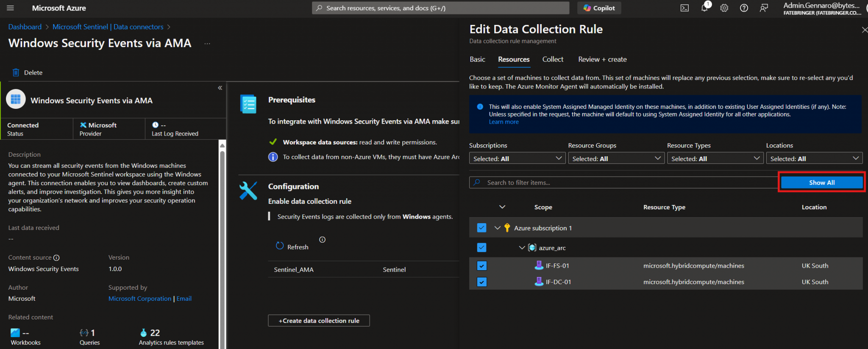
Task: Sort by Location column header
Action: (814, 207)
